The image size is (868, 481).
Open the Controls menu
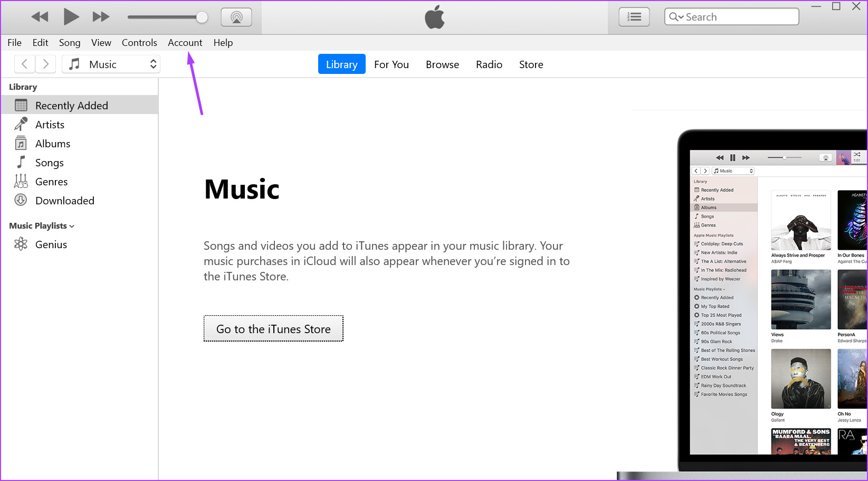[x=139, y=43]
